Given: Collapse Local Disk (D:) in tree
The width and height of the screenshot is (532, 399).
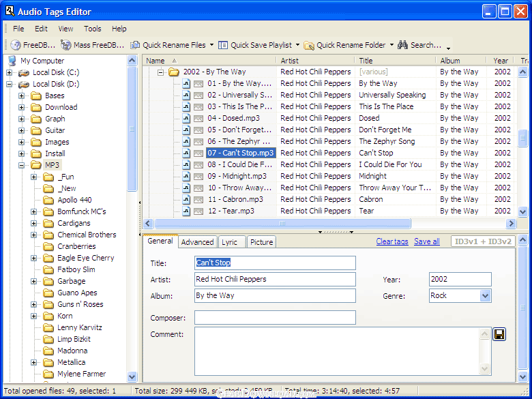Looking at the screenshot, I should coord(9,84).
